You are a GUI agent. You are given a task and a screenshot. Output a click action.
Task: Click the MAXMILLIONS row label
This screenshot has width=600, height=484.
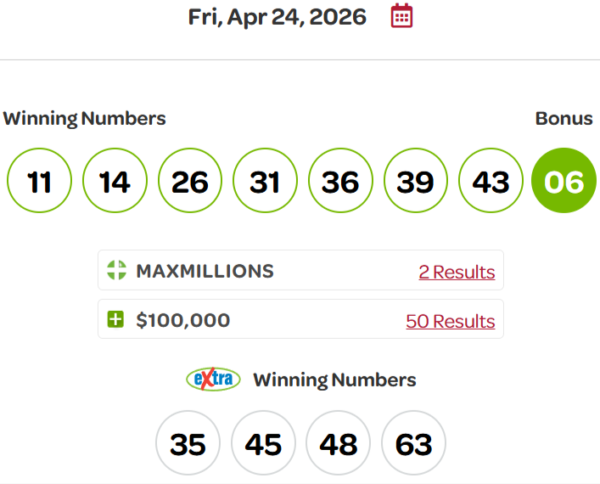click(204, 271)
